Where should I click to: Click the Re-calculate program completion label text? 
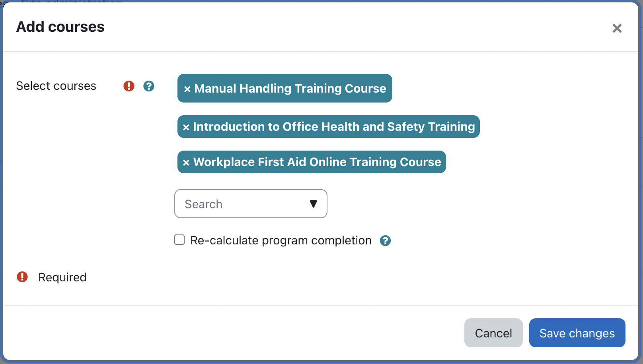tap(281, 240)
